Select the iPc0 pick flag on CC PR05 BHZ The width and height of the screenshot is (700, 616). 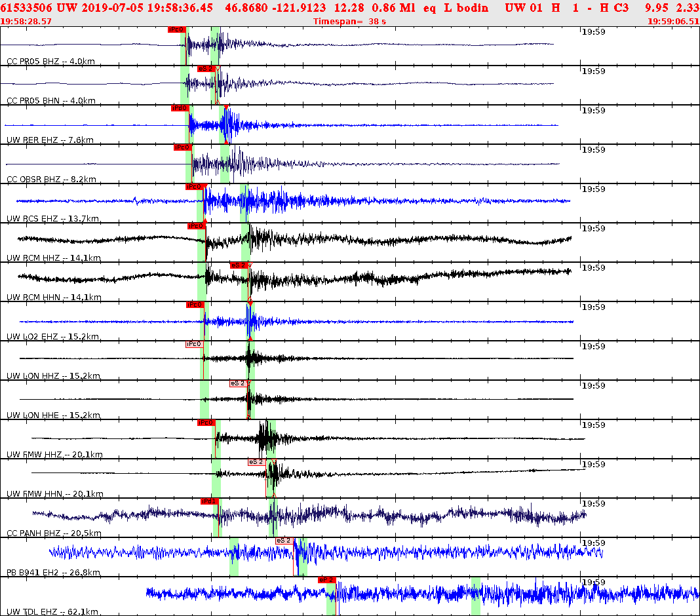(x=175, y=29)
